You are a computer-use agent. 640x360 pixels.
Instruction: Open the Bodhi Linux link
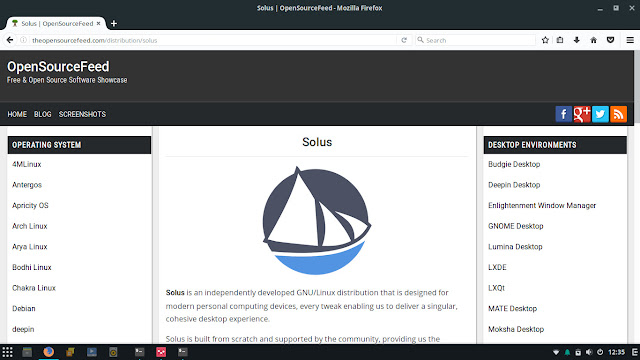[31, 267]
